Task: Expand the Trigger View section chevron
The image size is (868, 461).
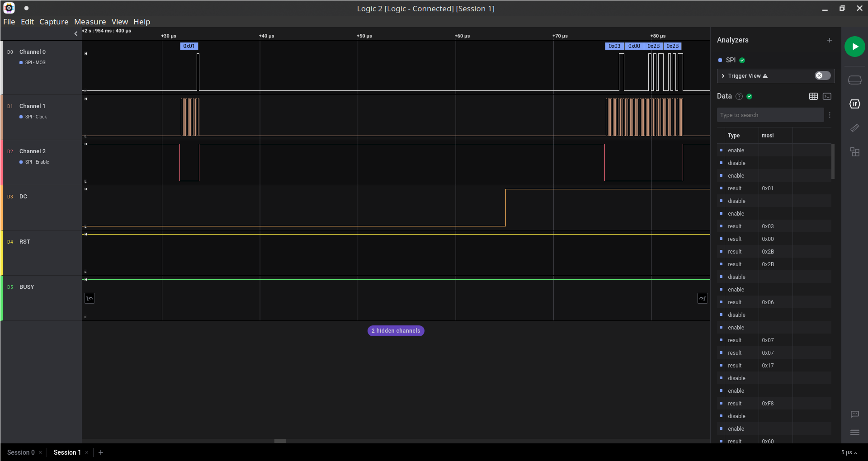Action: coord(723,76)
